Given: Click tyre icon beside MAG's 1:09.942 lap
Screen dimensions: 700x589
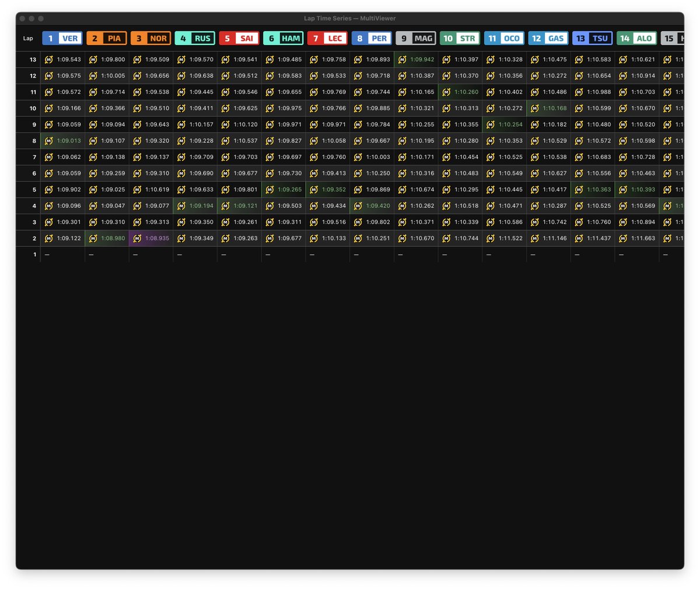Looking at the screenshot, I should pos(402,60).
